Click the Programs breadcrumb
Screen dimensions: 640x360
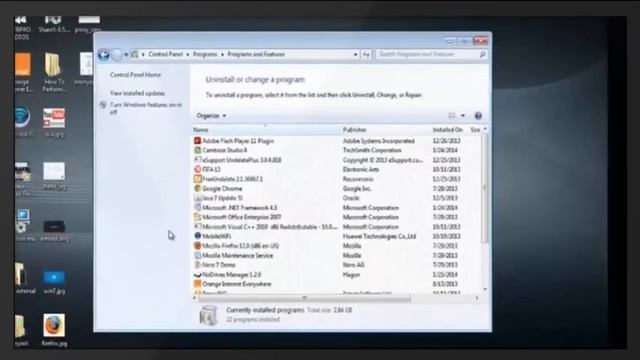pyautogui.click(x=205, y=54)
